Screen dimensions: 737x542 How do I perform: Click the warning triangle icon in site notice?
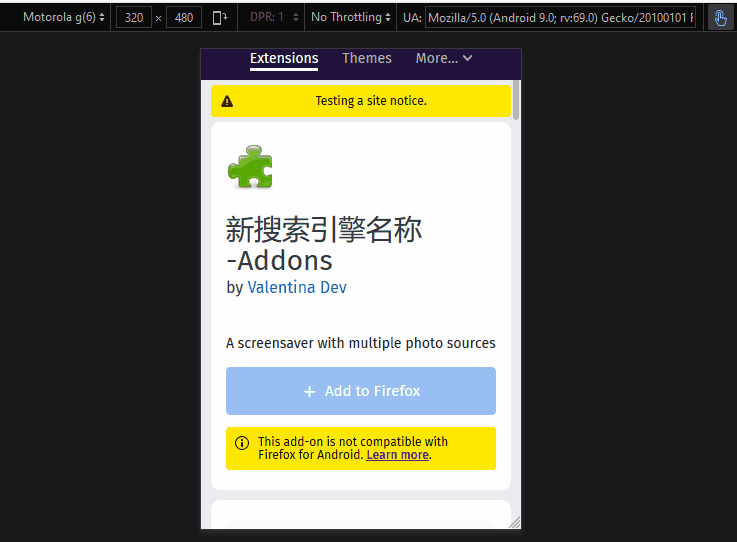tap(227, 101)
